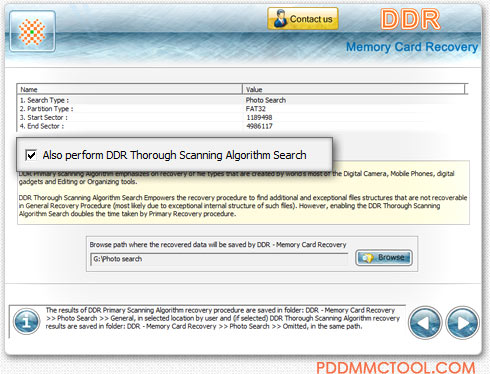Viewport: 490px width, 374px height.
Task: Click the 'Browse path where the recovered data' label
Action: click(x=218, y=245)
